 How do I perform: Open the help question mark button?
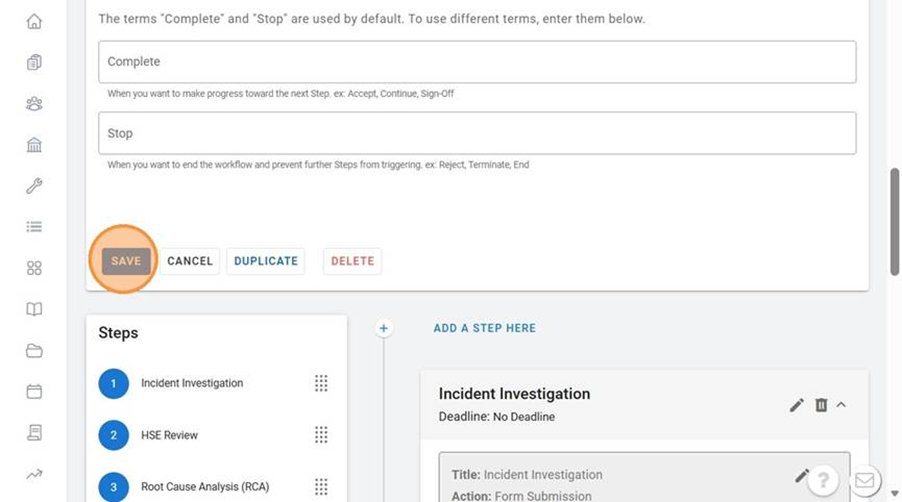pyautogui.click(x=822, y=480)
